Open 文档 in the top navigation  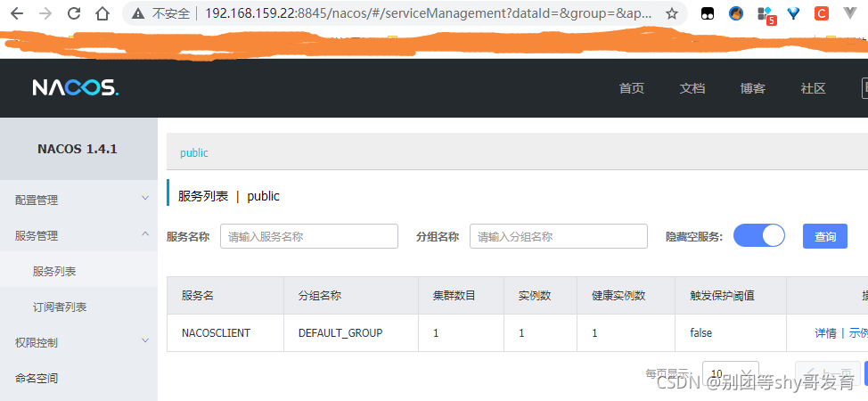[692, 88]
